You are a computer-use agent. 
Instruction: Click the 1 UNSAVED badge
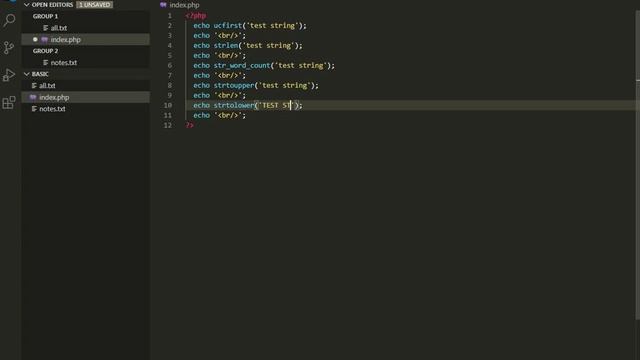tap(95, 5)
